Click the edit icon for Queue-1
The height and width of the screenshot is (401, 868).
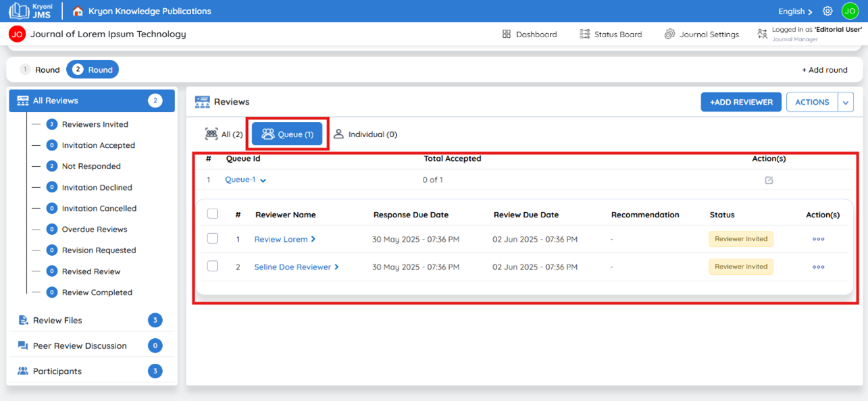tap(769, 180)
